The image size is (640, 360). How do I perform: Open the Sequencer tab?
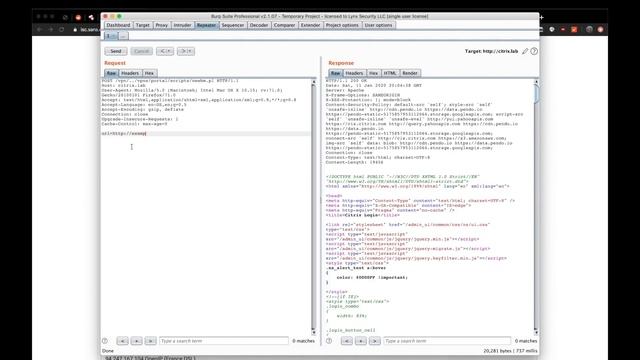[233, 25]
